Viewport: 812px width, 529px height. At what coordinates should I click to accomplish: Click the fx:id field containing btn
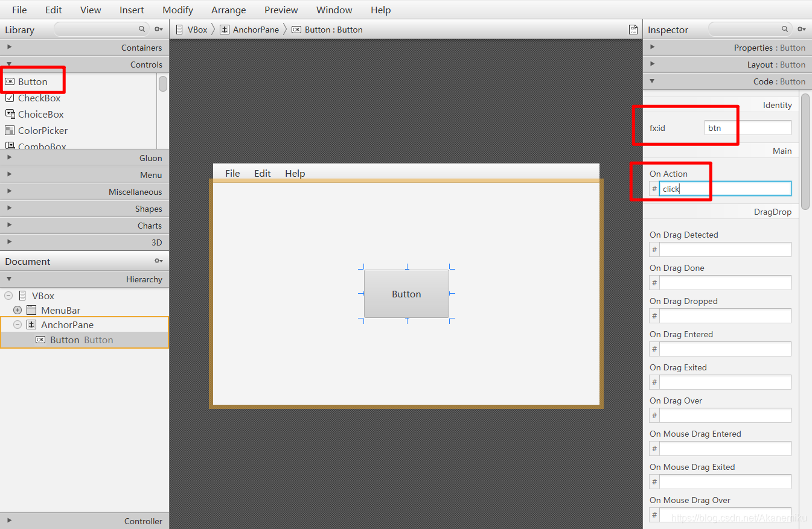click(x=747, y=127)
